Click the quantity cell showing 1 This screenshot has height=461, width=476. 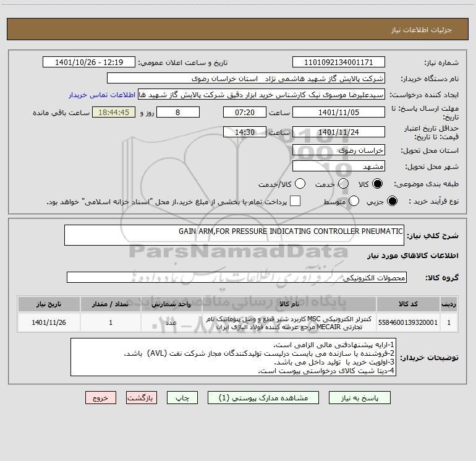pyautogui.click(x=110, y=322)
